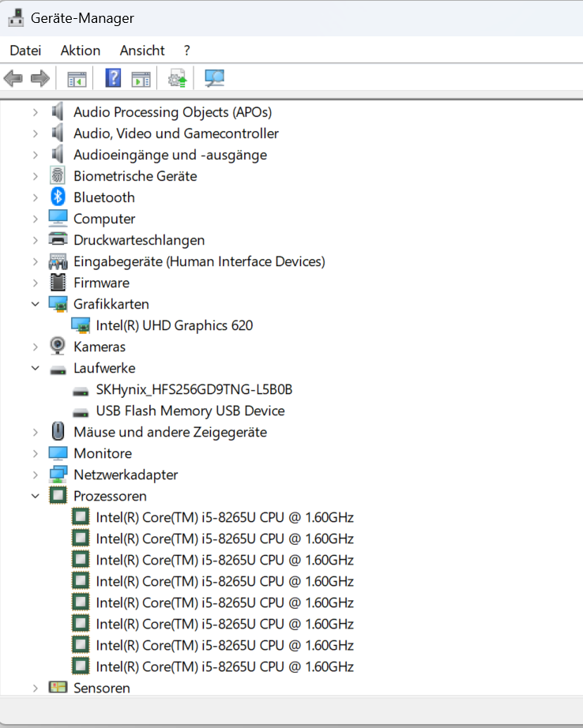Collapse the Laufwerke node
The height and width of the screenshot is (728, 583).
tap(36, 368)
